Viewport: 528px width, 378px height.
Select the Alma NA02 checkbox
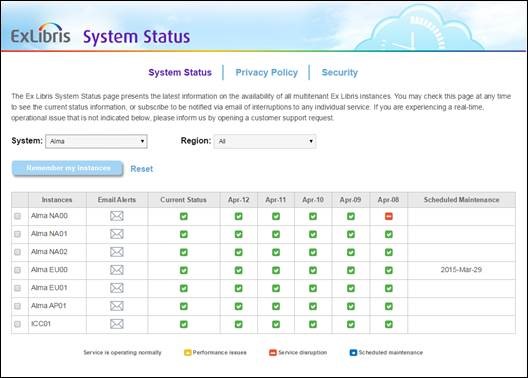[18, 252]
